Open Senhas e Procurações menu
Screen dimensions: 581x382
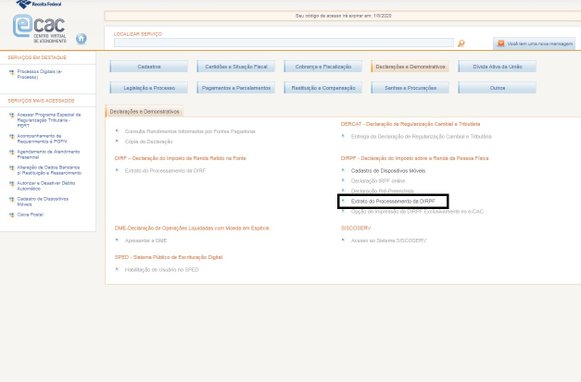[x=410, y=88]
